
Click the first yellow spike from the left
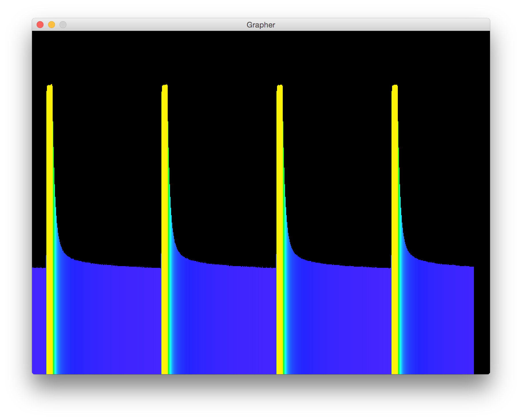(x=50, y=229)
